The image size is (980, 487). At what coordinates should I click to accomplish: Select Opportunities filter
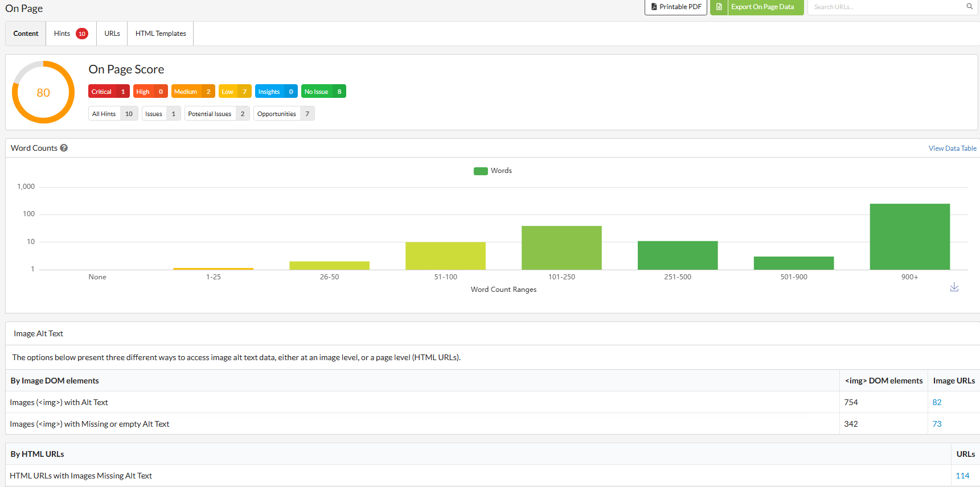coord(284,114)
